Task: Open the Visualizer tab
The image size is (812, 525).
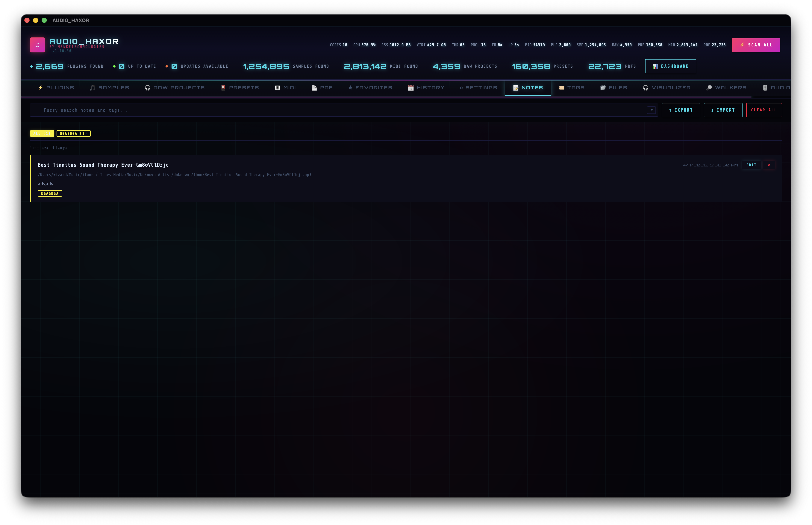Action: pos(667,88)
